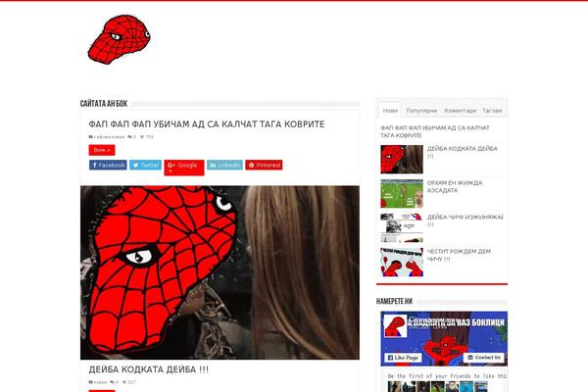Viewport: 588px width, 392px height.
Task: Switch to the Популярни tab
Action: (421, 111)
